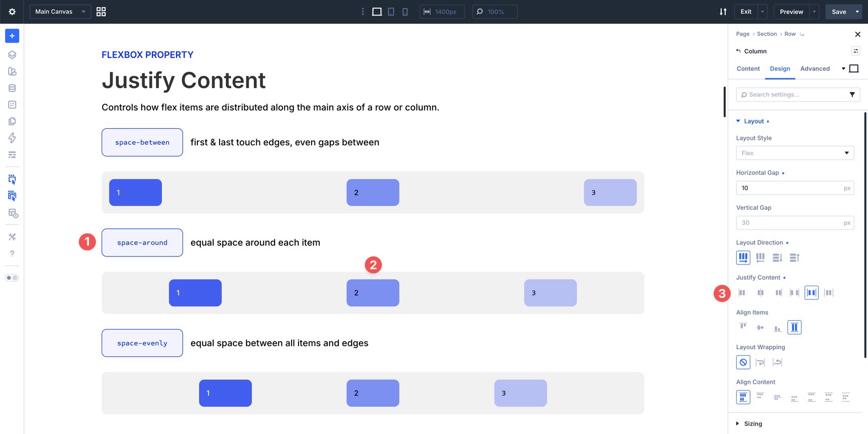The height and width of the screenshot is (434, 868).
Task: Switch to the Design tab
Action: tap(780, 69)
